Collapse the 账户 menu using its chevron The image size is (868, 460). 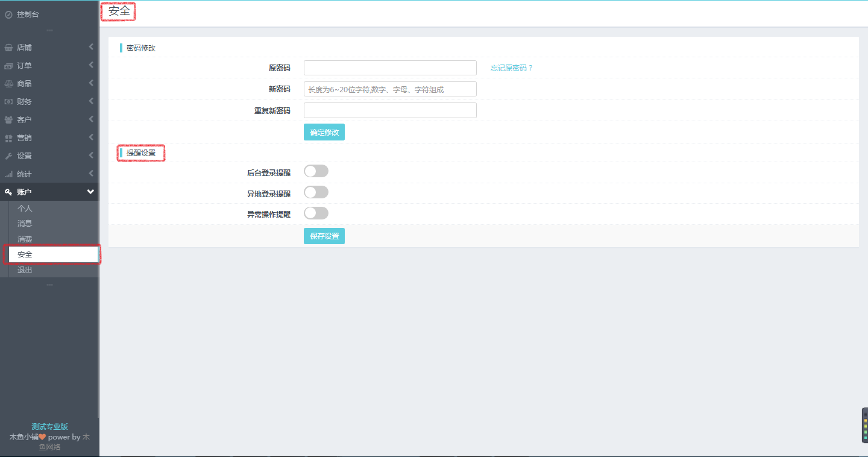click(x=90, y=192)
